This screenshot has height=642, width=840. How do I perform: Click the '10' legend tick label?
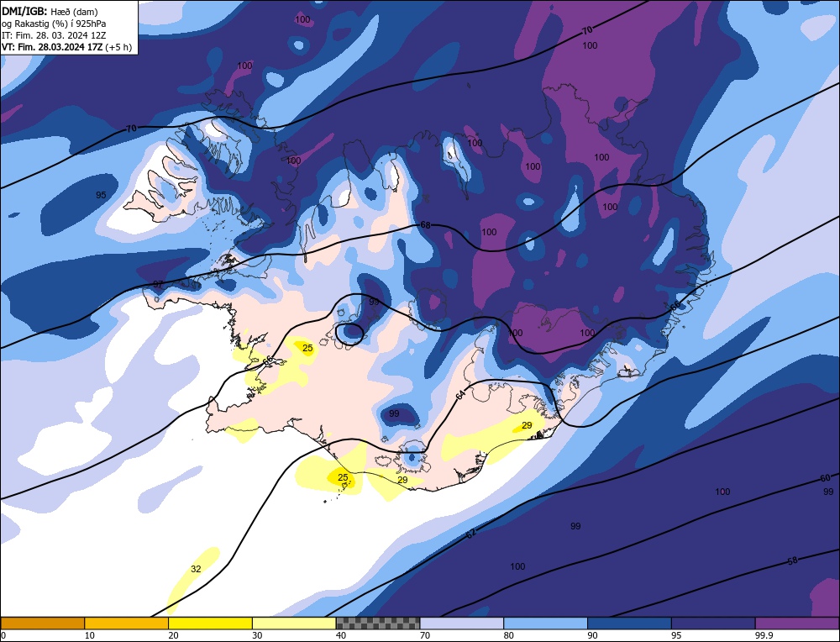[89, 635]
